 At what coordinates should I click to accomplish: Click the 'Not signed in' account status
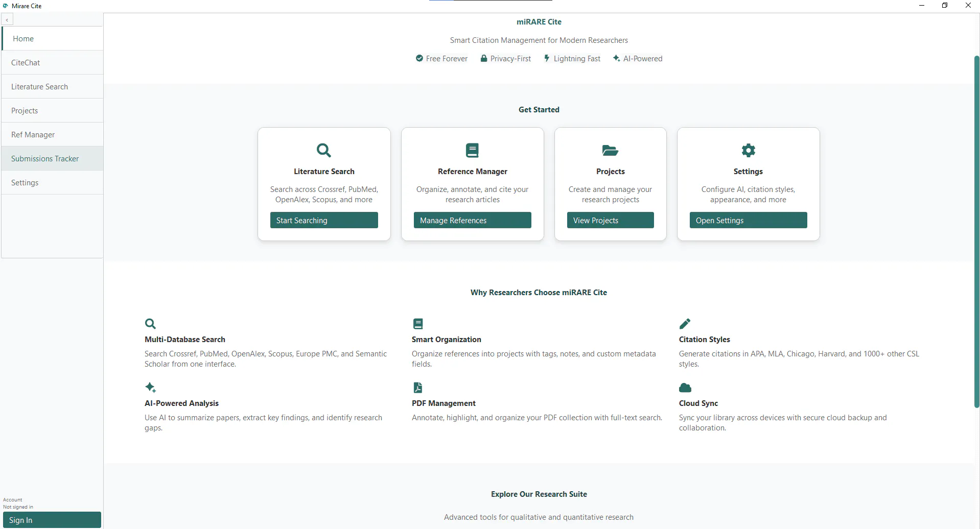18,507
